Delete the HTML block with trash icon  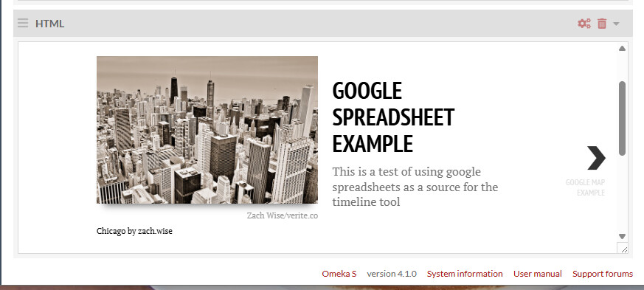click(602, 24)
